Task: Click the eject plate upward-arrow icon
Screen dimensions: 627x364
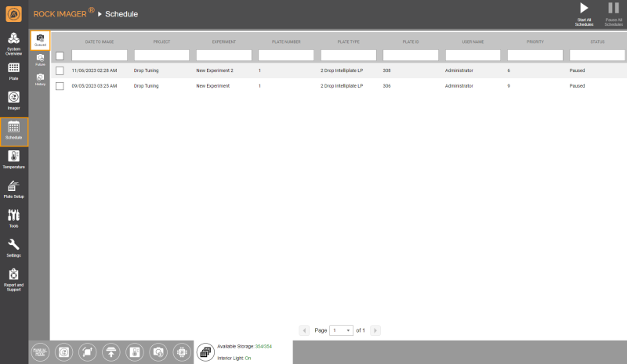Action: [x=111, y=352]
